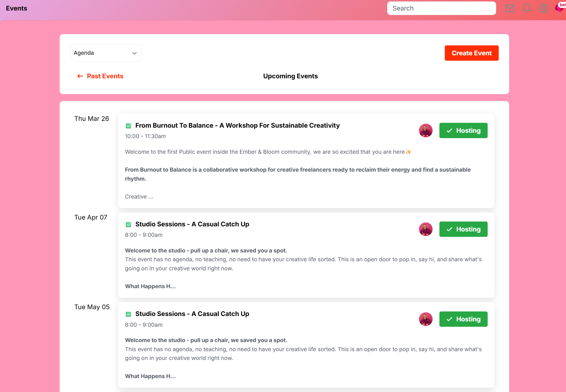Click Hosting button on May 05 event
Screen dimensions: 566x392
point(463,319)
